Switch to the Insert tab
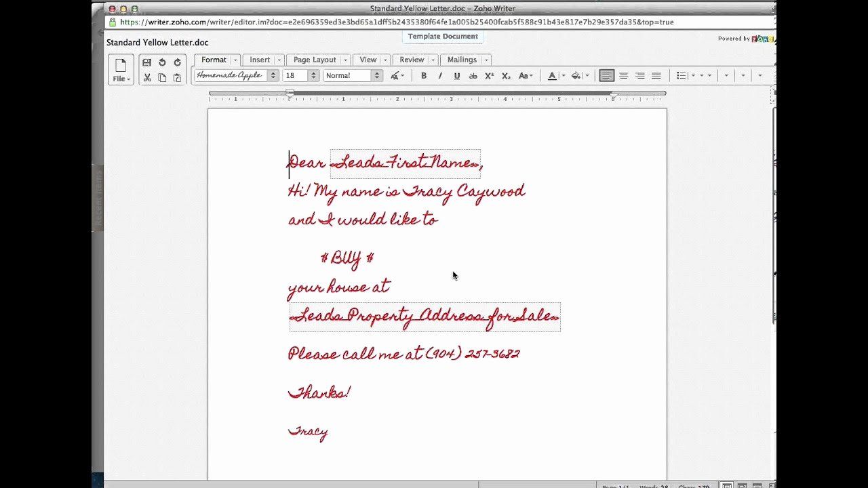868x488 pixels. coord(260,60)
